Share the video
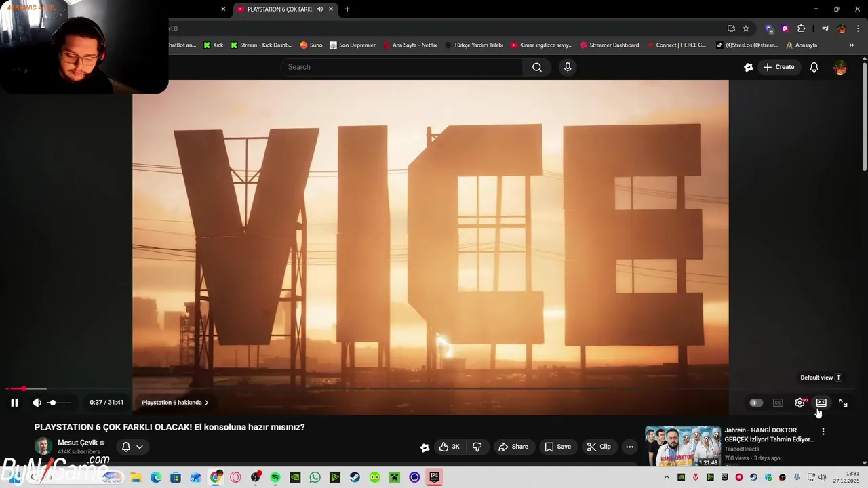This screenshot has width=868, height=488. click(513, 447)
